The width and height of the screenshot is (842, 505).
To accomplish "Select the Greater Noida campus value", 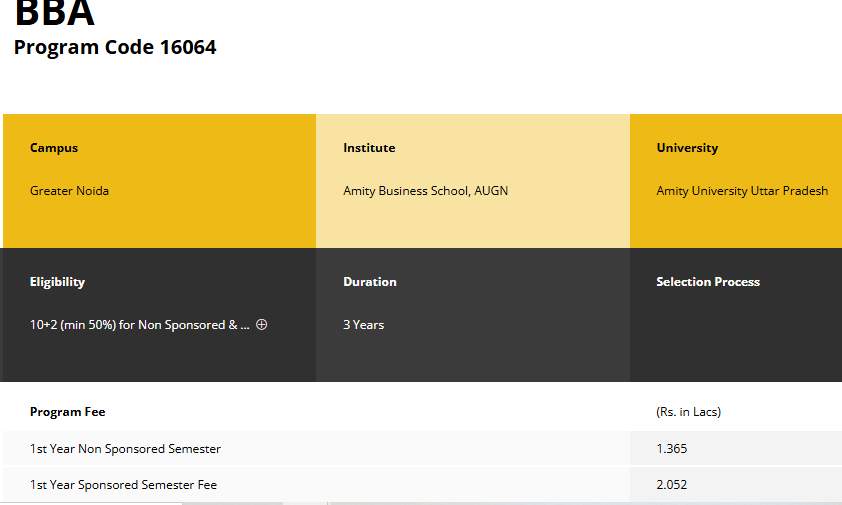I will click(x=69, y=191).
